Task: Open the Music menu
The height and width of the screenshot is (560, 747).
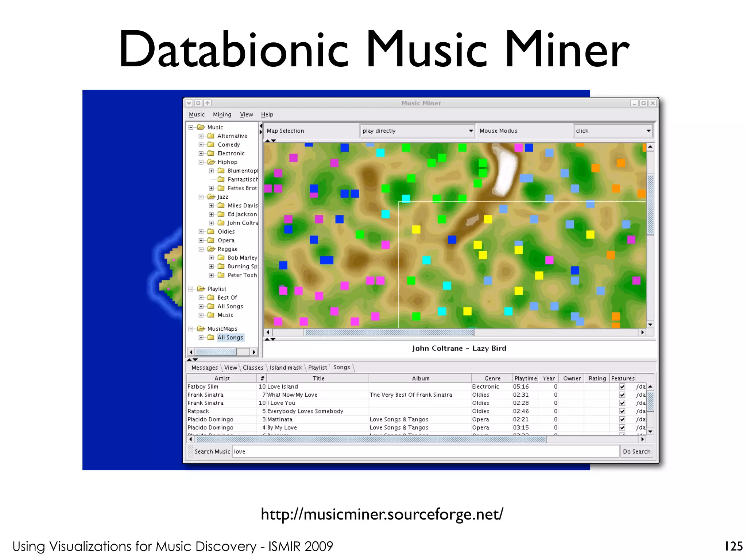Action: (x=197, y=114)
